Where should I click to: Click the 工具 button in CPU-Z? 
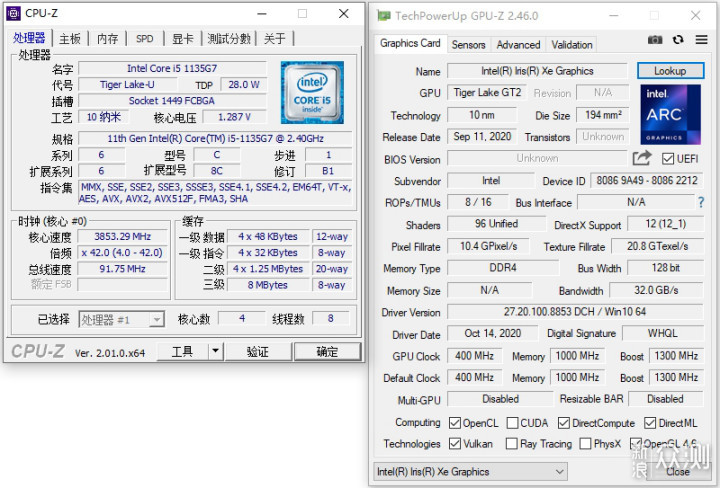point(182,352)
